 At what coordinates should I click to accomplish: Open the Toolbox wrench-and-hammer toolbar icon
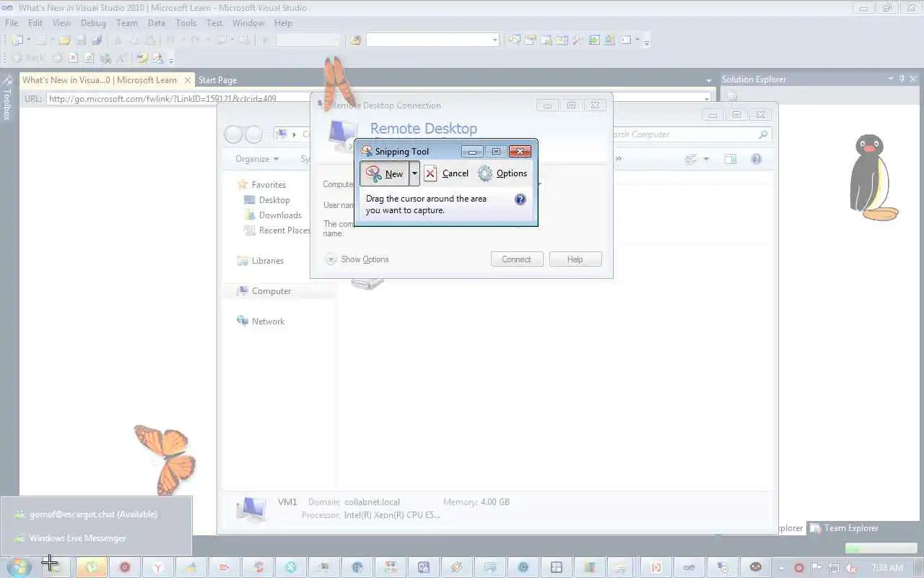click(577, 40)
